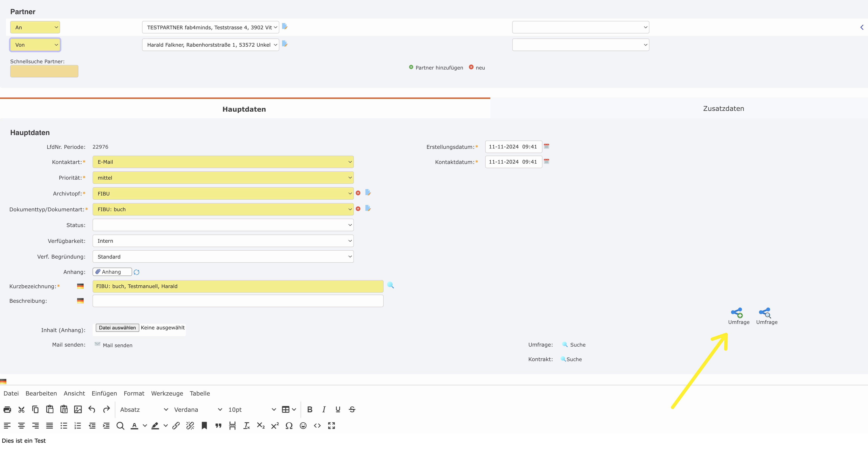
Task: Click the Umfrage add icon with green plus
Action: coord(737,312)
